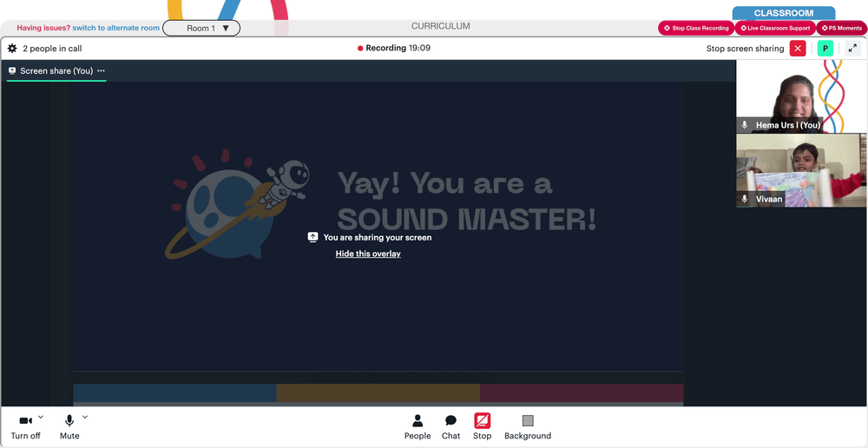Expand microphone options chevron
This screenshot has width=868, height=448.
click(85, 417)
